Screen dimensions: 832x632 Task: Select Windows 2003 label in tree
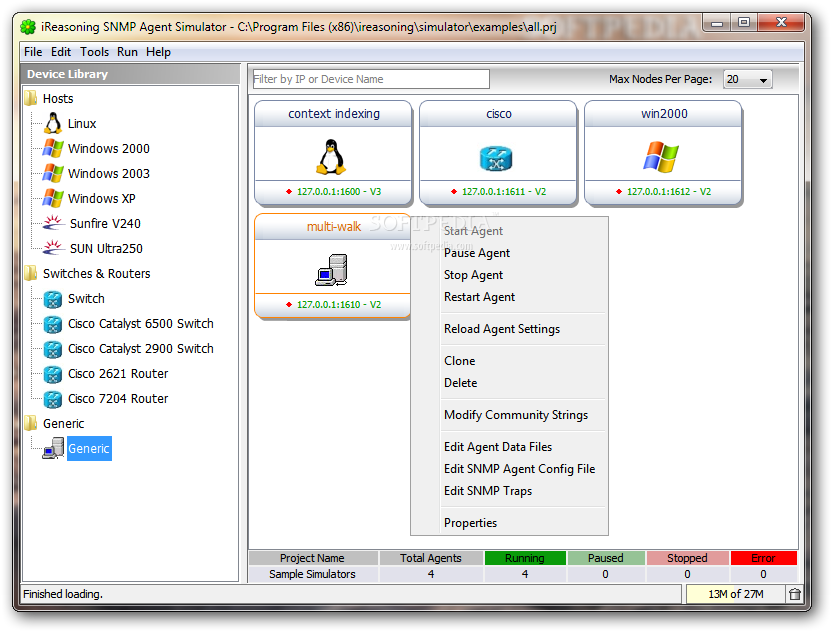(x=109, y=174)
